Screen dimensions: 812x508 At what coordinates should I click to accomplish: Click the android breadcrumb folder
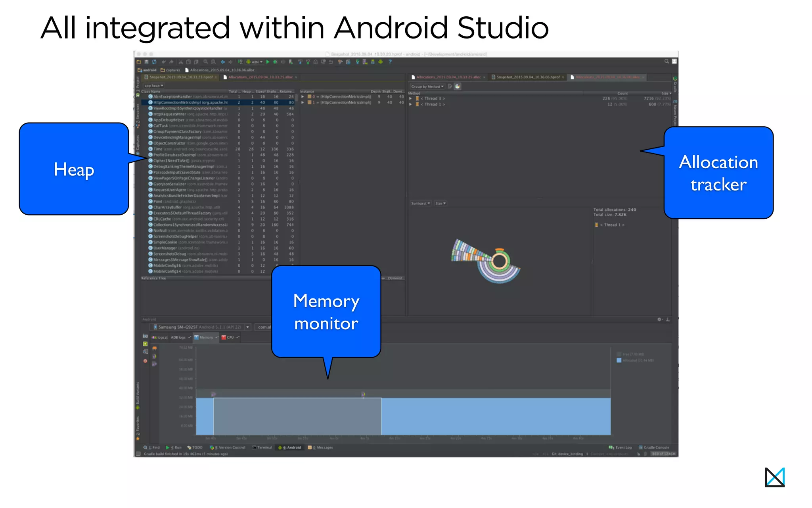[x=147, y=70]
